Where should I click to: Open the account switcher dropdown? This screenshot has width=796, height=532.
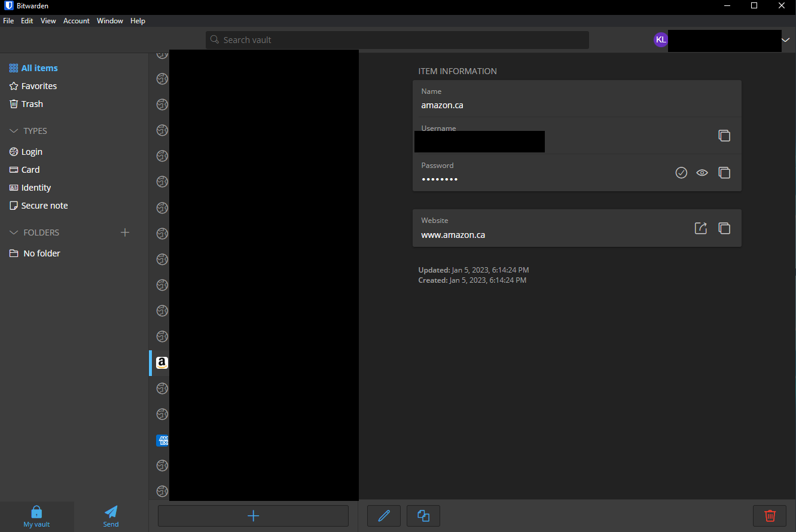785,40
